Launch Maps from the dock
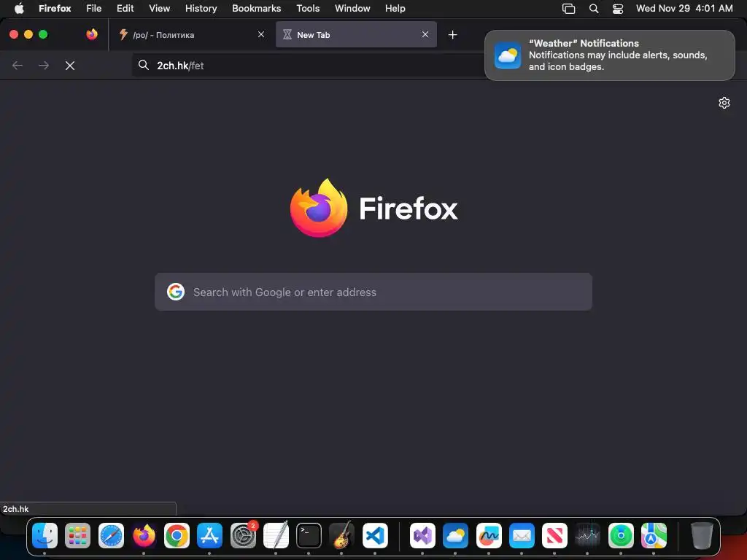The height and width of the screenshot is (560, 747). click(x=654, y=536)
